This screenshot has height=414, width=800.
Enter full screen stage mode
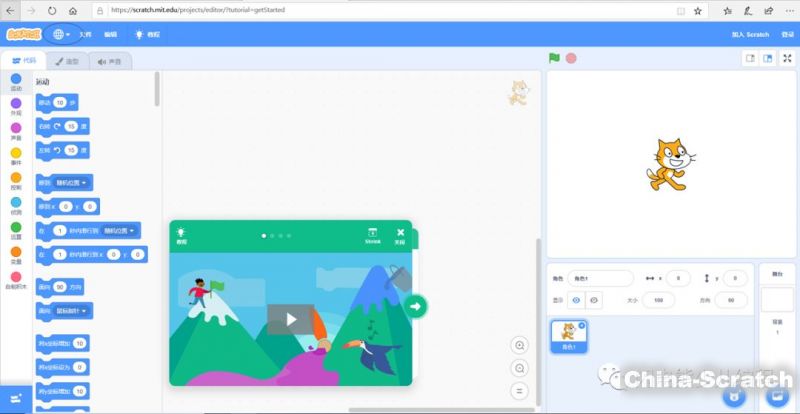pyautogui.click(x=787, y=58)
